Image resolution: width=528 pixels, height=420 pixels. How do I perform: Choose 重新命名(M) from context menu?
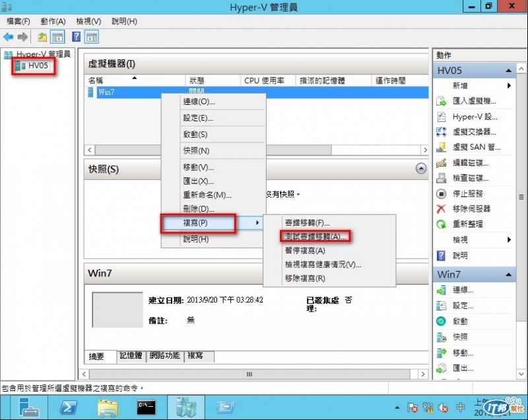tap(213, 195)
